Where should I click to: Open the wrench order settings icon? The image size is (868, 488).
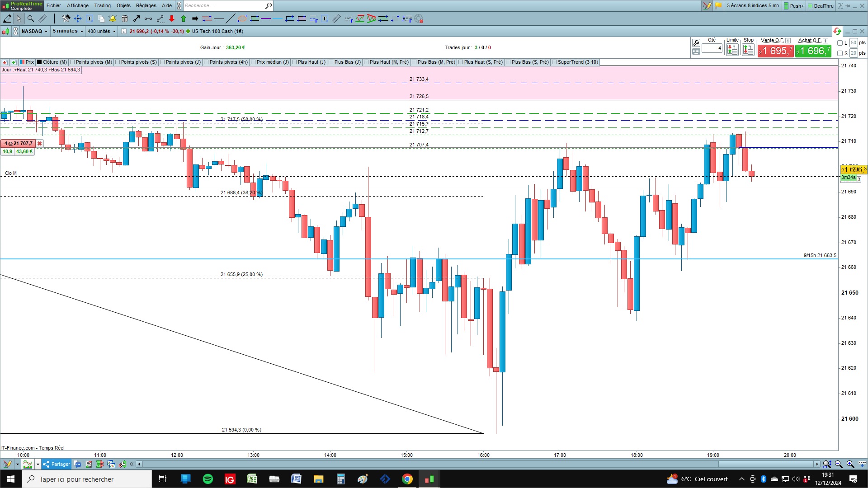[x=696, y=42]
